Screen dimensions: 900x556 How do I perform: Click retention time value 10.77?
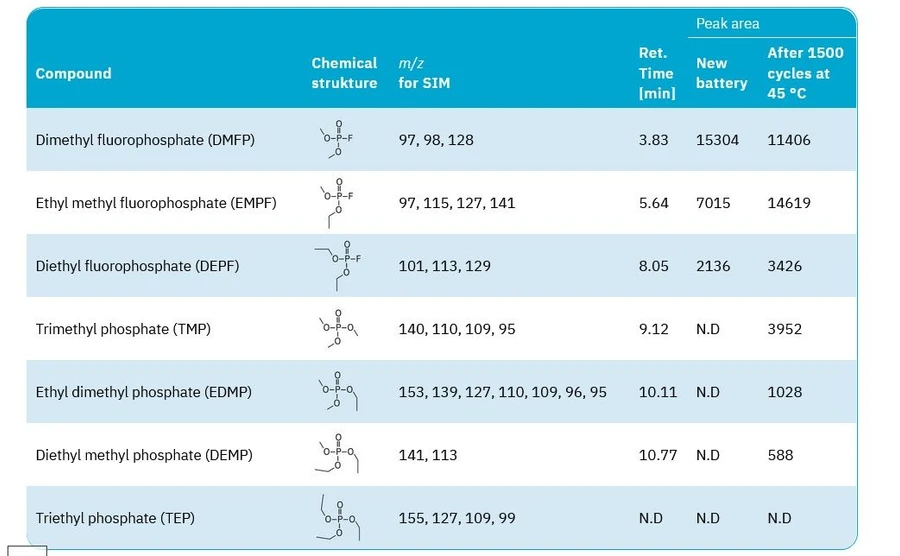(658, 455)
